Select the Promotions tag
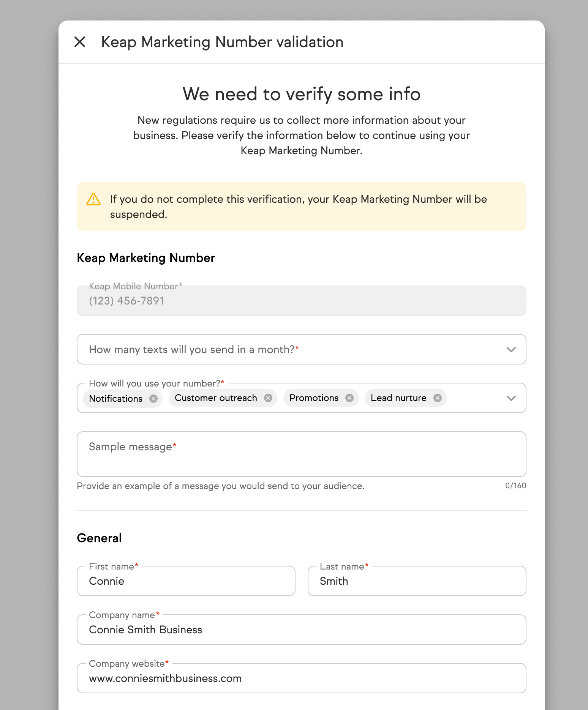The width and height of the screenshot is (588, 710). 314,398
